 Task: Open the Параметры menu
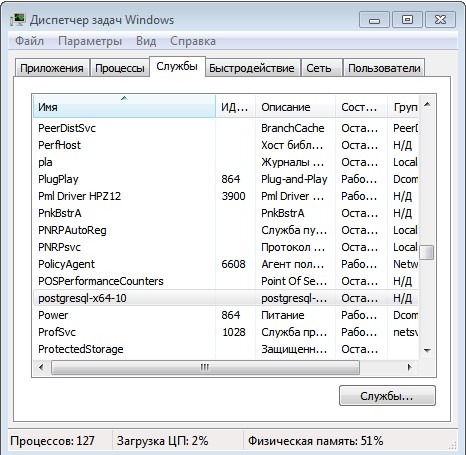click(90, 41)
